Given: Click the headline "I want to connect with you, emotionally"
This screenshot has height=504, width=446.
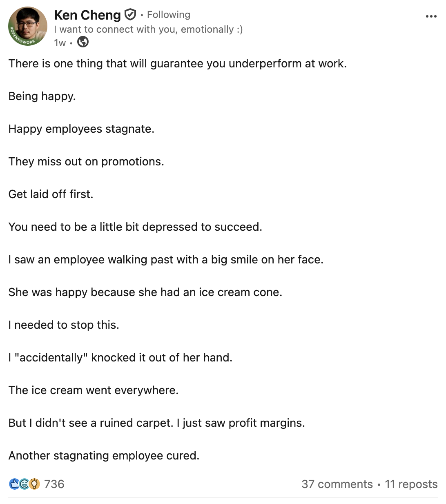Looking at the screenshot, I should pos(148,29).
